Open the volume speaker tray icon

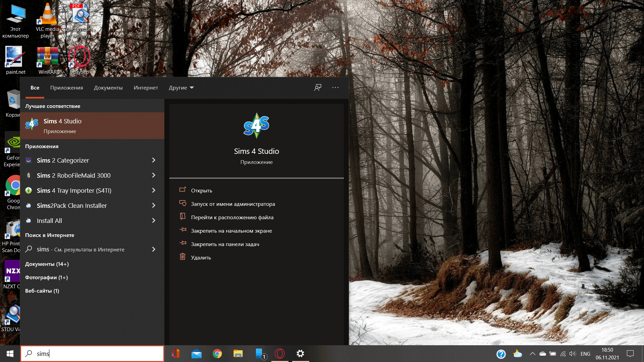[573, 354]
